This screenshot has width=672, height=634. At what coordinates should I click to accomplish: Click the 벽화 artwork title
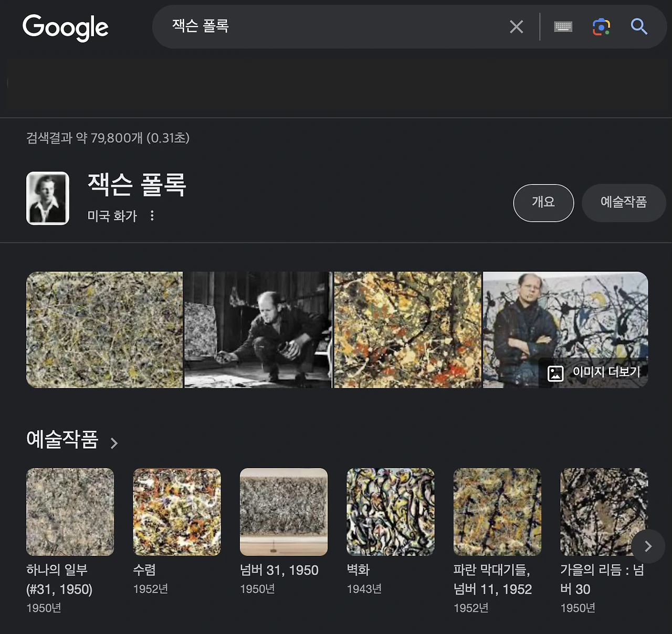coord(359,570)
